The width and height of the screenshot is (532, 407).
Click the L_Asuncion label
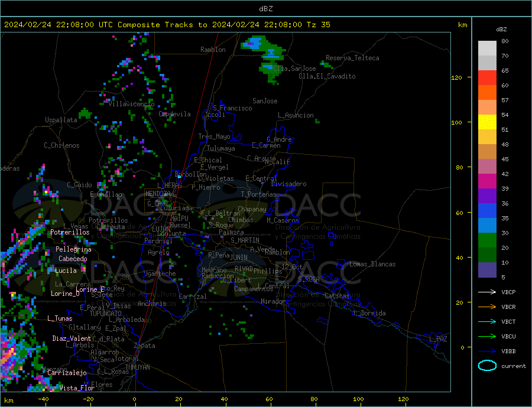pos(296,115)
